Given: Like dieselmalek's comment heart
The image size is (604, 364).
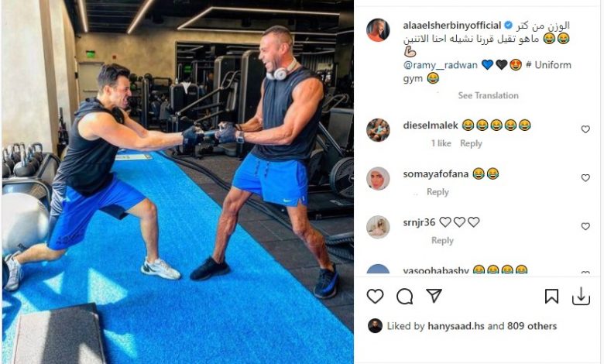Looking at the screenshot, I should pyautogui.click(x=585, y=129).
